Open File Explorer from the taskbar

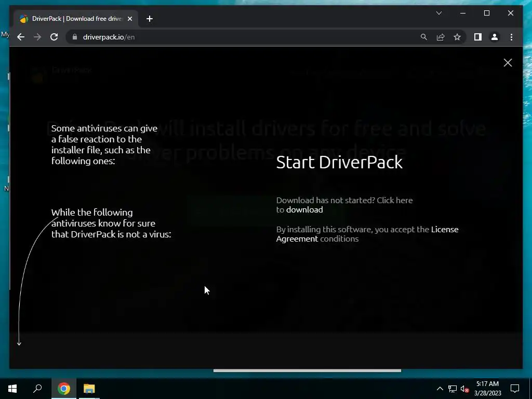pyautogui.click(x=89, y=389)
